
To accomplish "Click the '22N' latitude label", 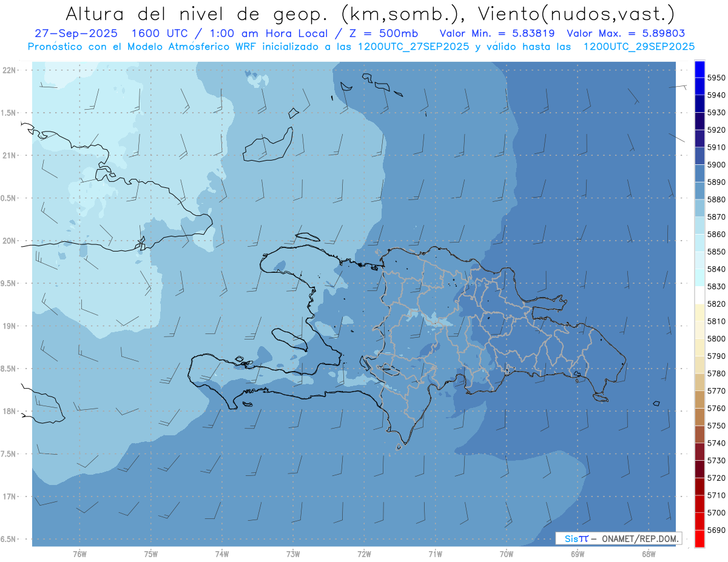I will (x=9, y=70).
